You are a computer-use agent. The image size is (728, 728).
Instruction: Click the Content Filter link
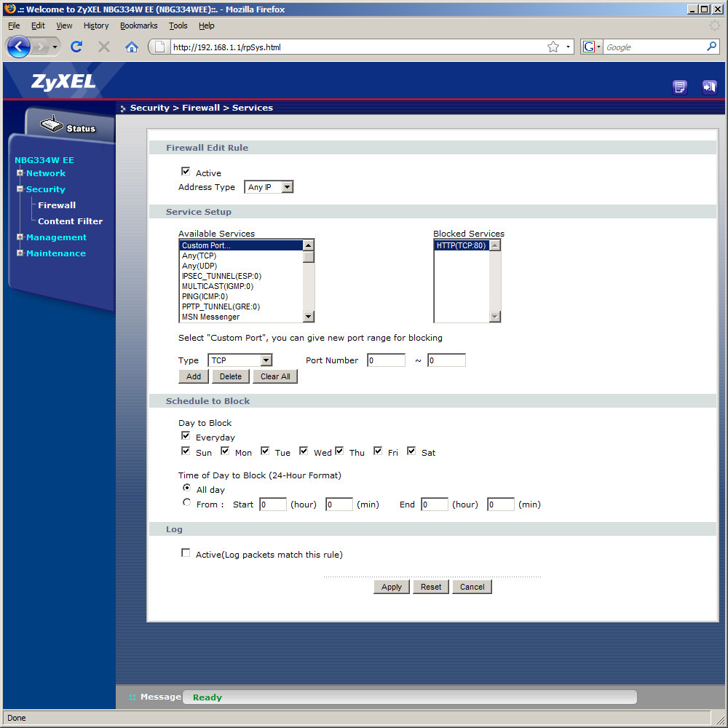(70, 221)
